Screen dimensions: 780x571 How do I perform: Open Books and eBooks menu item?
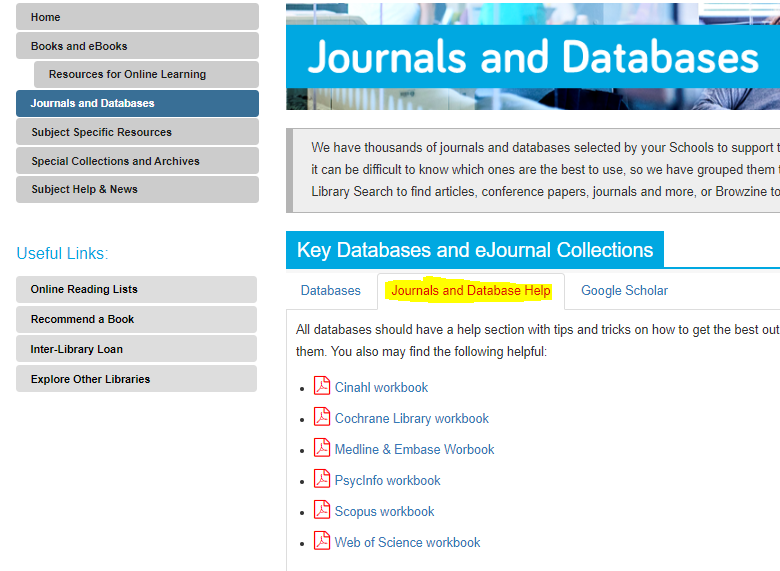point(137,46)
